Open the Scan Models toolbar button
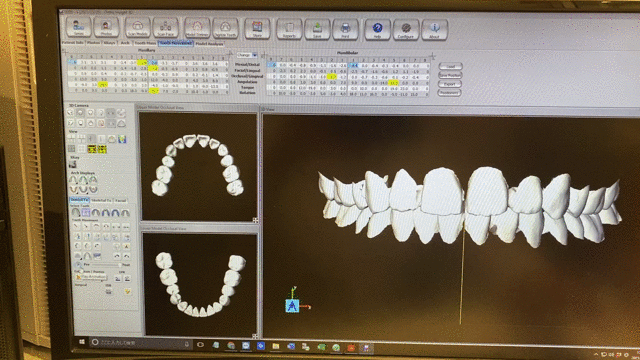Viewport: 640px width, 360px height. [138, 27]
